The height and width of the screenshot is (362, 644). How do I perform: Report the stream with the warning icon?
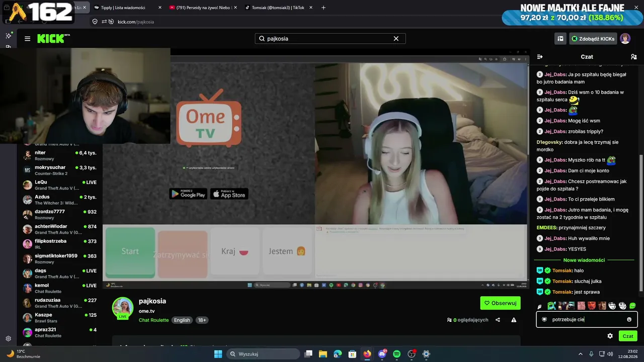point(514,320)
